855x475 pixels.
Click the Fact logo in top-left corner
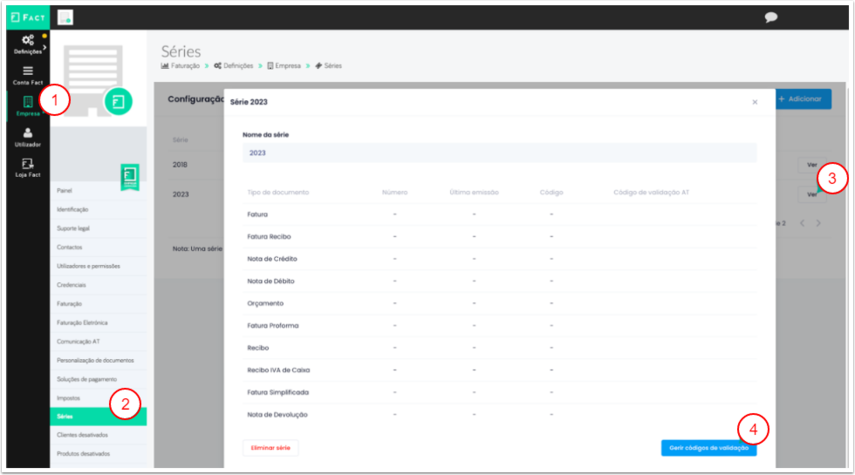click(x=25, y=17)
